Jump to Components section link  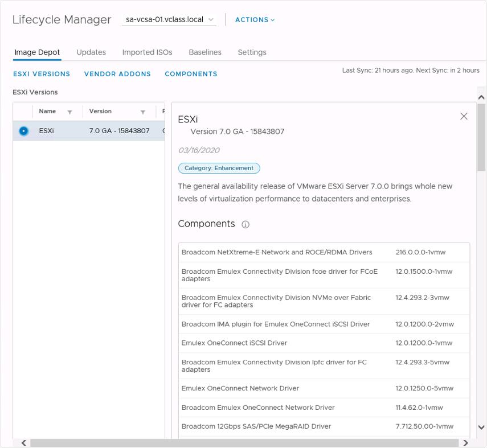[191, 74]
